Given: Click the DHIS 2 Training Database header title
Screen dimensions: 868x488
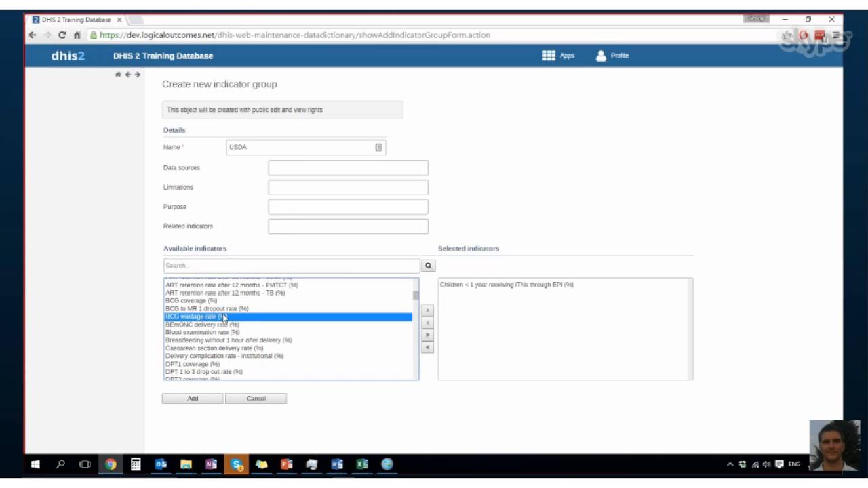Looking at the screenshot, I should click(x=163, y=56).
